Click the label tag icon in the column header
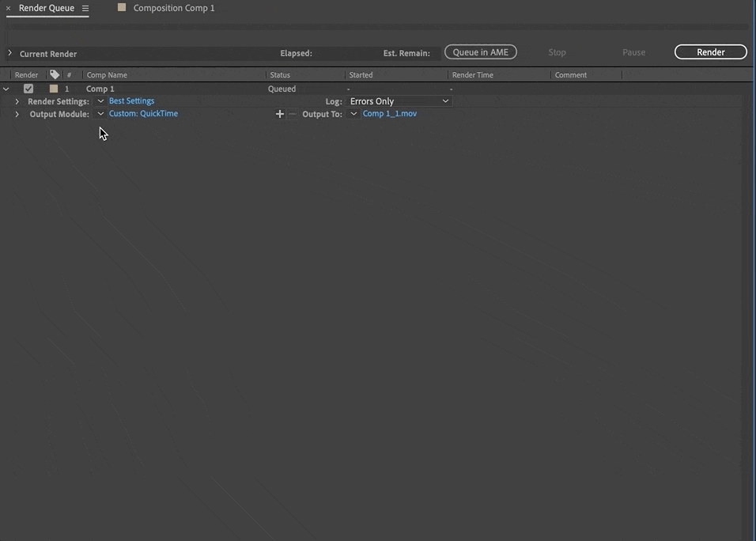The width and height of the screenshot is (756, 541). tap(55, 74)
